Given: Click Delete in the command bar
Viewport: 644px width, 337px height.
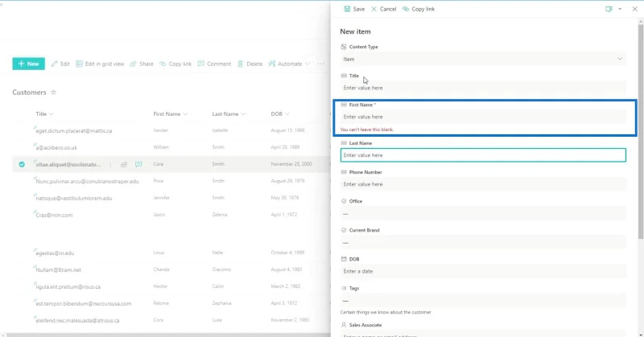Looking at the screenshot, I should (x=250, y=64).
